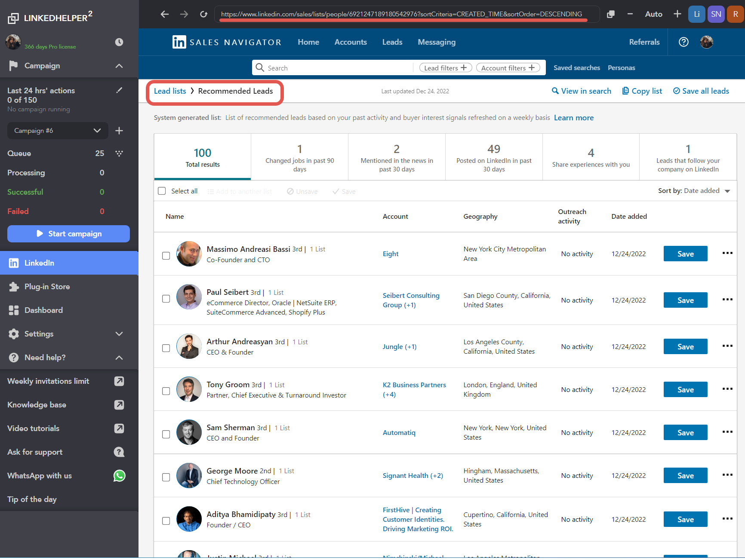Open the Campaign #6 dropdown
745x560 pixels.
pos(57,131)
